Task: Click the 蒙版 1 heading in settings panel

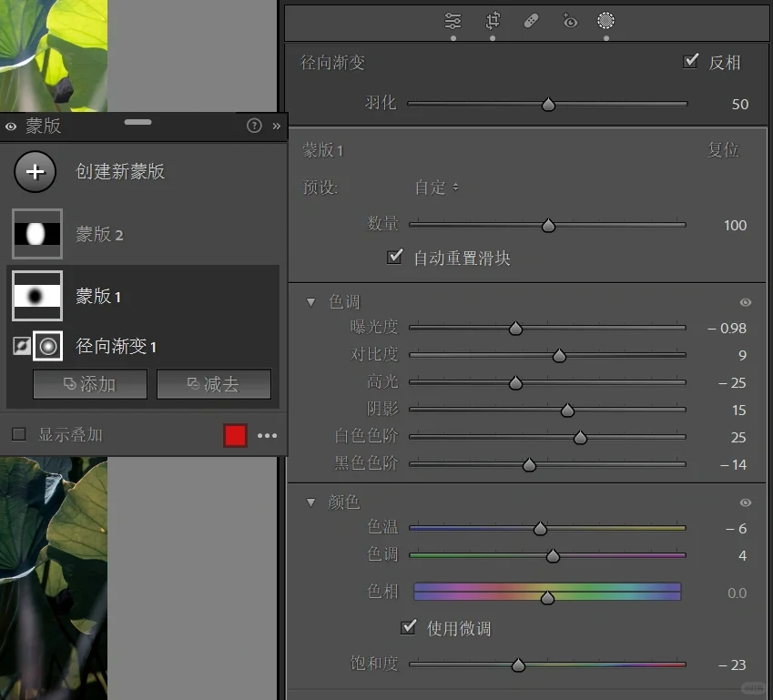Action: tap(323, 150)
